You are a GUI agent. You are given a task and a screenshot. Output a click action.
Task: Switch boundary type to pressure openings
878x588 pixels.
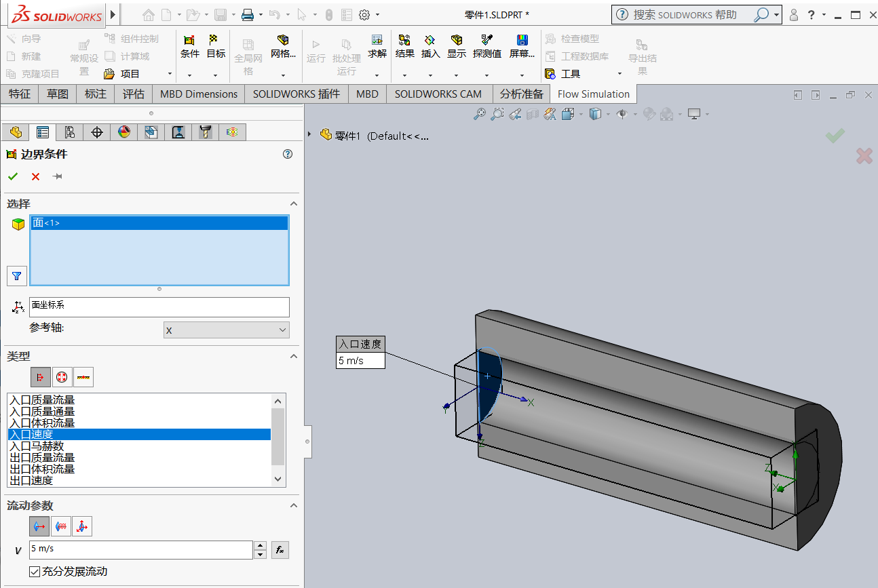[62, 377]
